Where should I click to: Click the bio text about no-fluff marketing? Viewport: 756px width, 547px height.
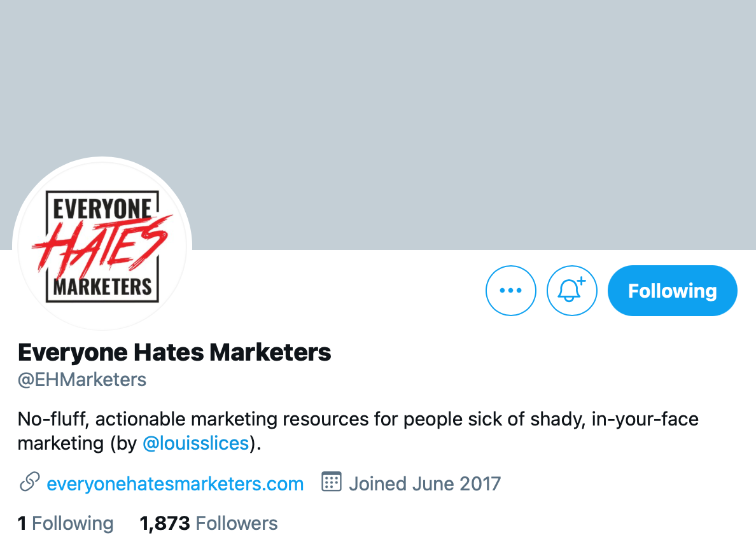358,431
